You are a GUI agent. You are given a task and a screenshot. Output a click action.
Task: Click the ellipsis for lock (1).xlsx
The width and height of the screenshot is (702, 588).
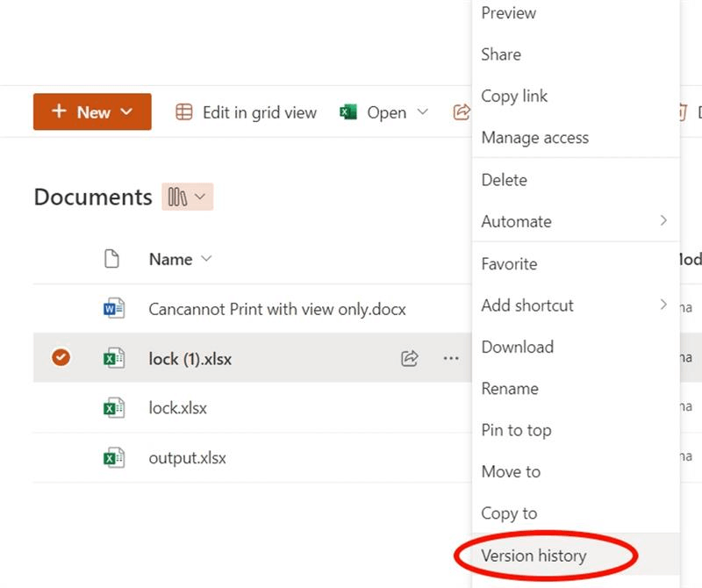click(x=451, y=358)
